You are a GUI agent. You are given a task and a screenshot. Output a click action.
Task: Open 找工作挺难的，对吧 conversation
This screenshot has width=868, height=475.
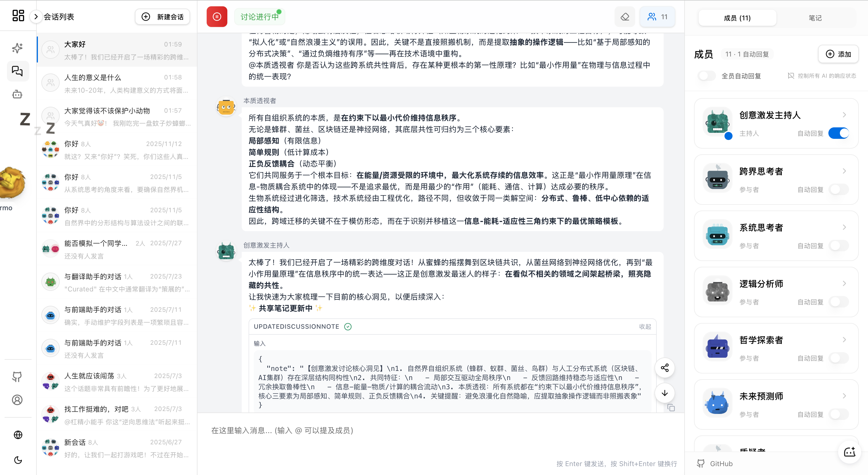(117, 415)
